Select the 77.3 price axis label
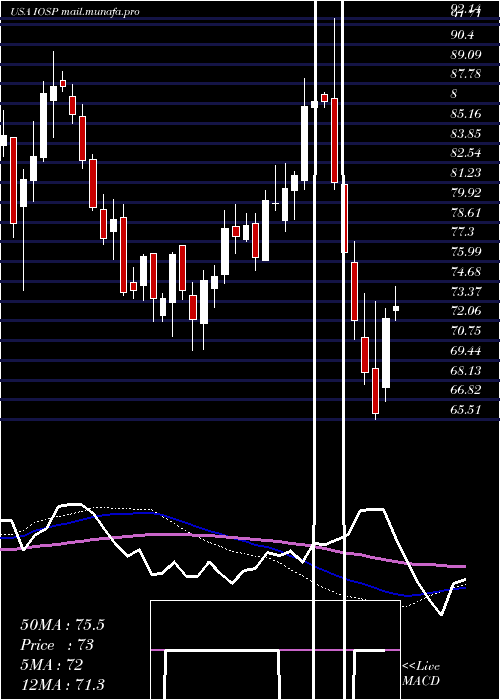500x700 pixels. pyautogui.click(x=462, y=232)
